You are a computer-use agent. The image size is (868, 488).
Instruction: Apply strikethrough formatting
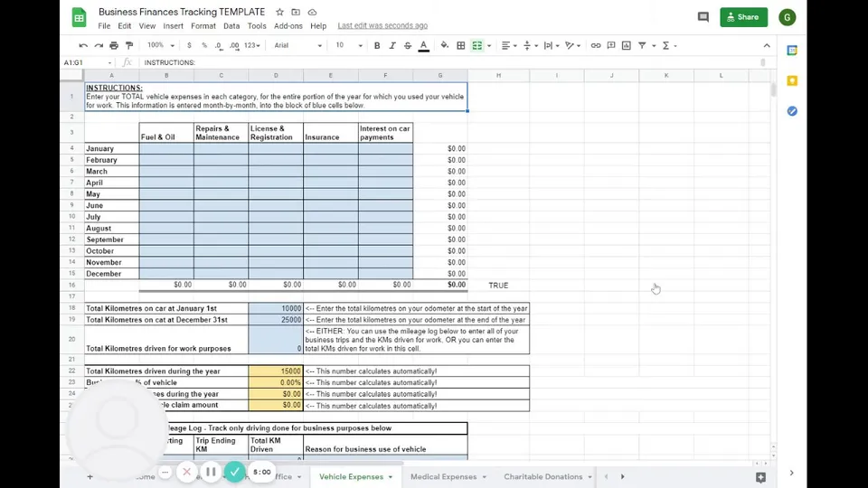[x=408, y=45]
